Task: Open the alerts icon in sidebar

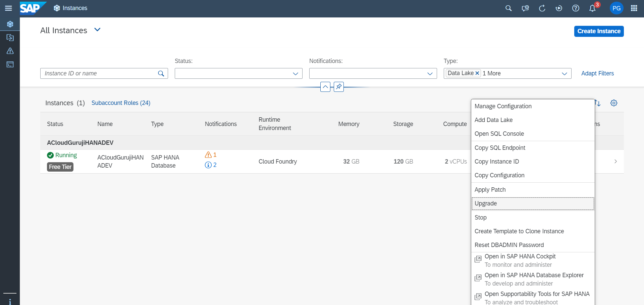Action: pyautogui.click(x=10, y=51)
